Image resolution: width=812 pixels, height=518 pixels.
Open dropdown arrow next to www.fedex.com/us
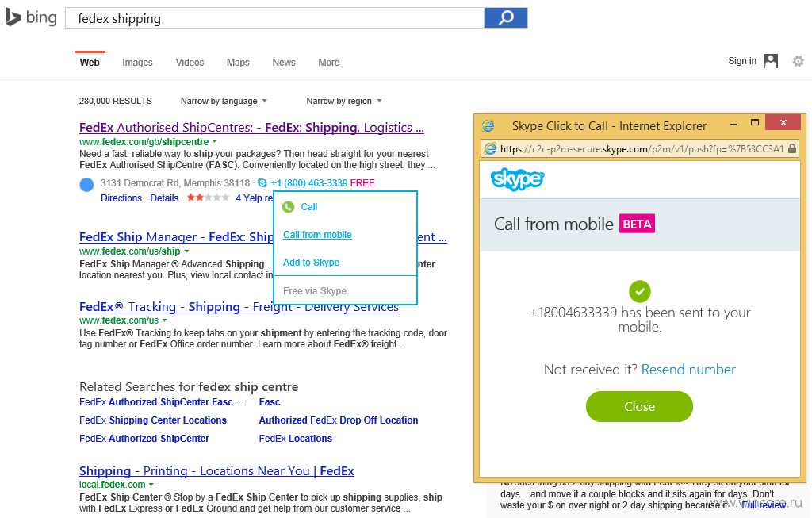[x=165, y=320]
